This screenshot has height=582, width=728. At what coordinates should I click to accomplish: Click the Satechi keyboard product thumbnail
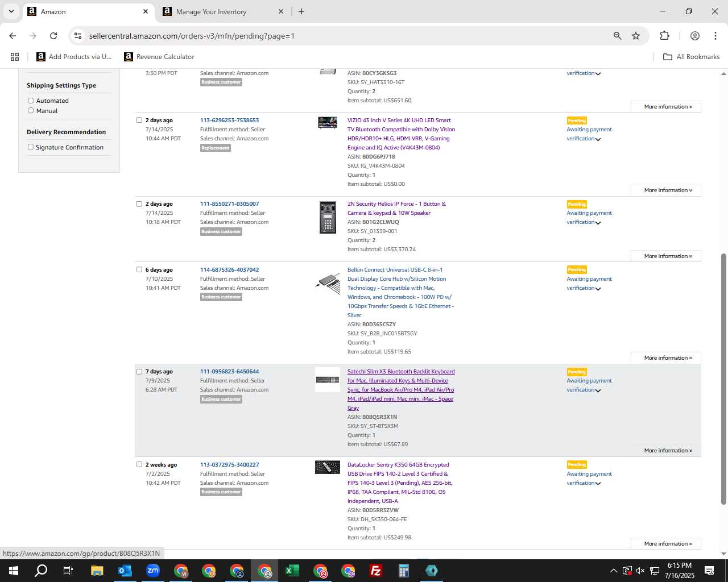coord(328,380)
